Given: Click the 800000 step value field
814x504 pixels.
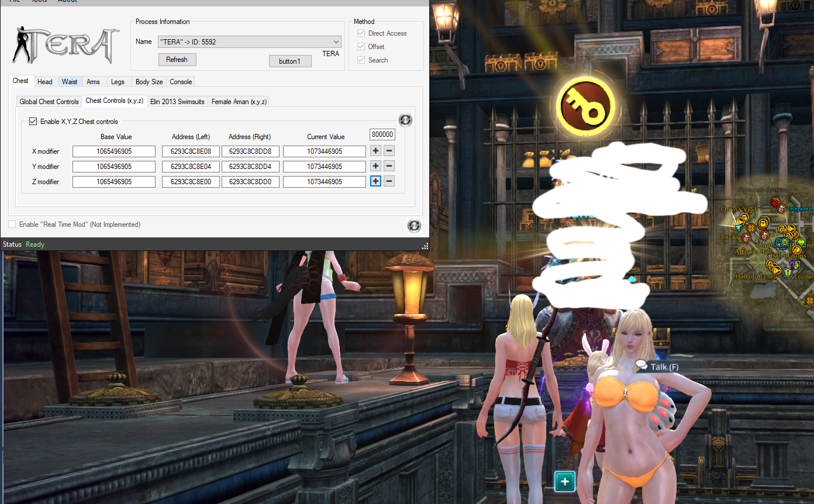Looking at the screenshot, I should [x=382, y=134].
